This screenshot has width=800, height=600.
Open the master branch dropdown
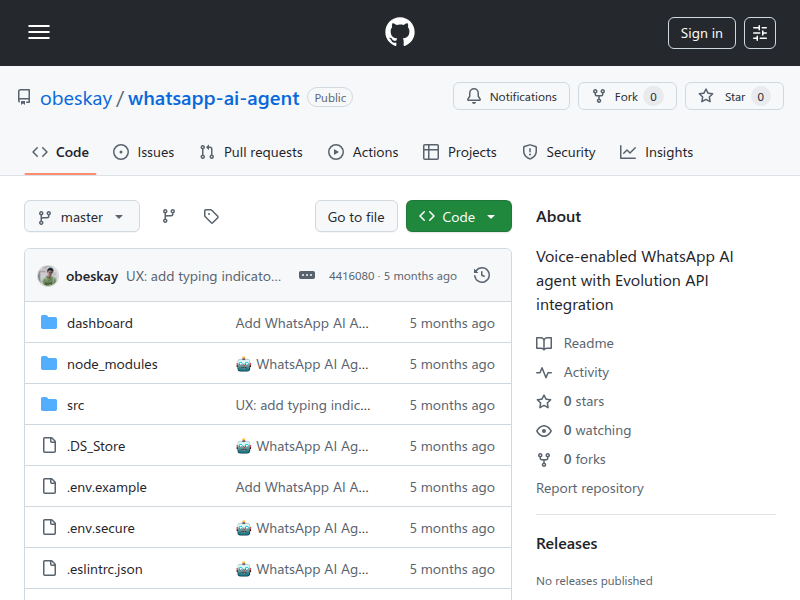coord(82,216)
